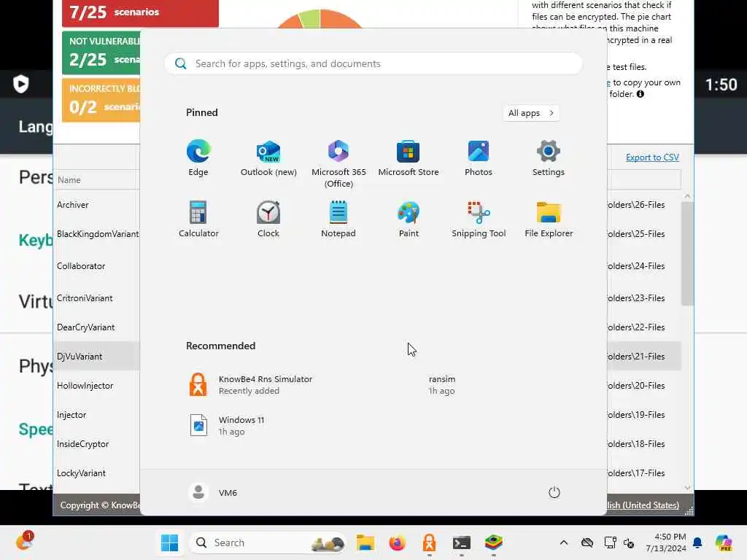Screen dimensions: 747x560
Task: Click the shield icon in background window
Action: point(21,84)
